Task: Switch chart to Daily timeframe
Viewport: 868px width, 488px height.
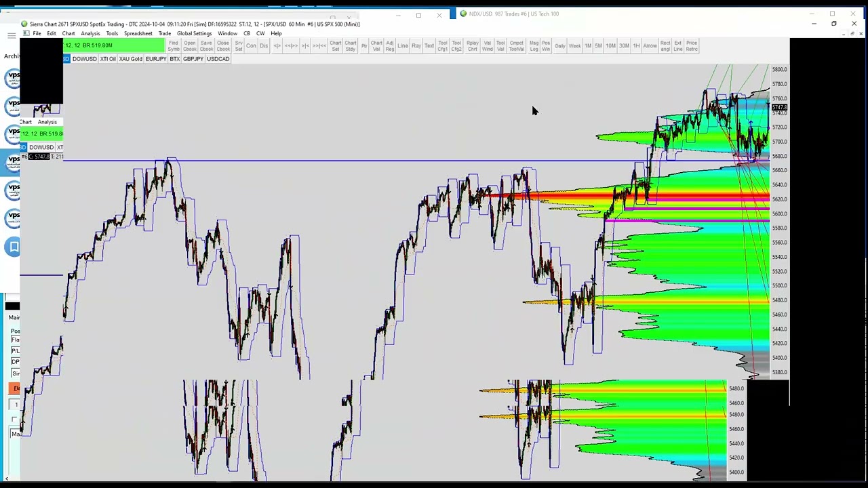Action: coord(560,45)
